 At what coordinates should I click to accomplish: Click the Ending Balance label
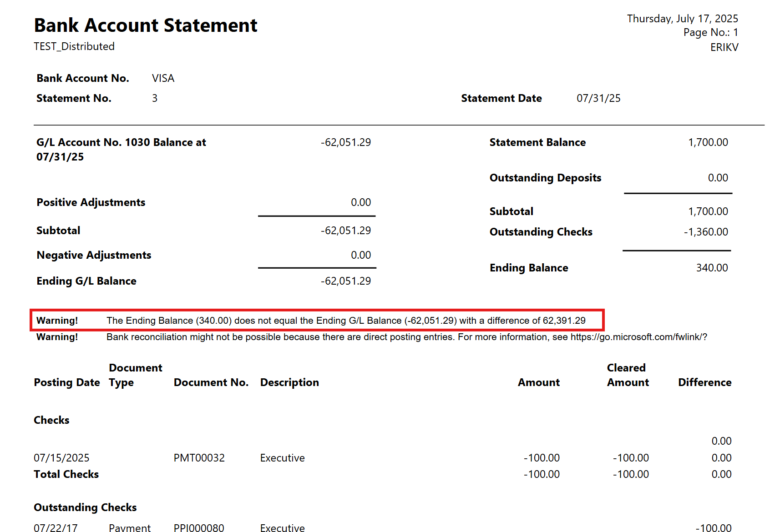coord(529,268)
